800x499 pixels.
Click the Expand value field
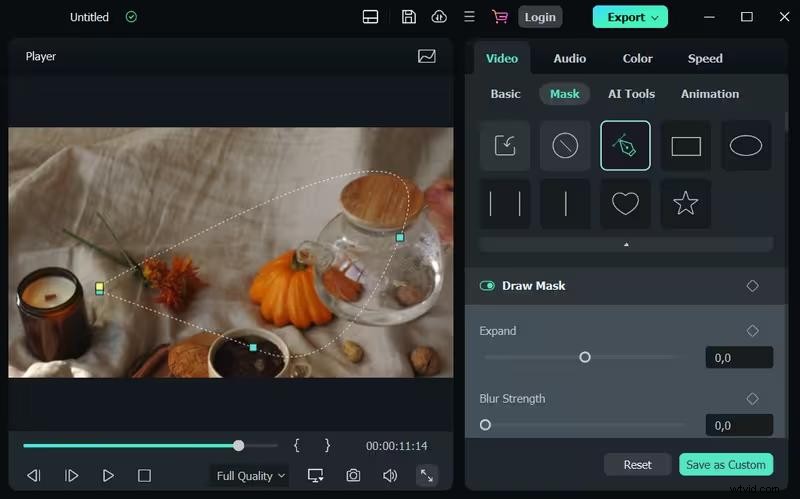point(739,358)
